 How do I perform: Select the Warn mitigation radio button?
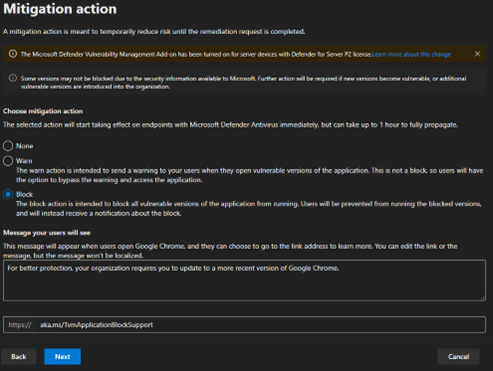[8, 161]
